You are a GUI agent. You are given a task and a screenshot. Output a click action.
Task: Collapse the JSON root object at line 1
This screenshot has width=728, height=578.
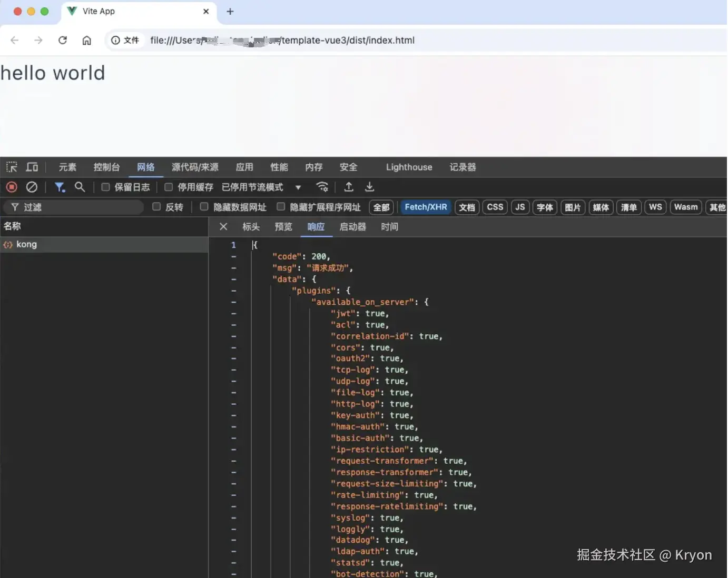point(233,245)
